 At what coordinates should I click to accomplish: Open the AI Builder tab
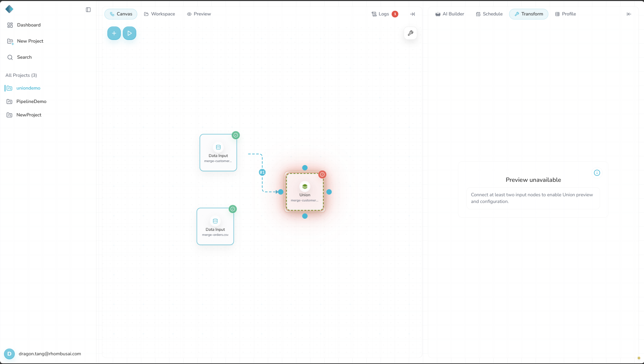(449, 14)
